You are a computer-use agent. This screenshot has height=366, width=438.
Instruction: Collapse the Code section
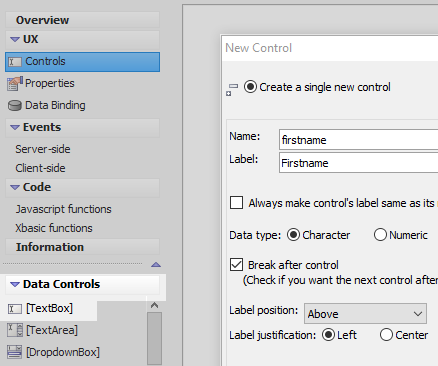click(x=15, y=187)
